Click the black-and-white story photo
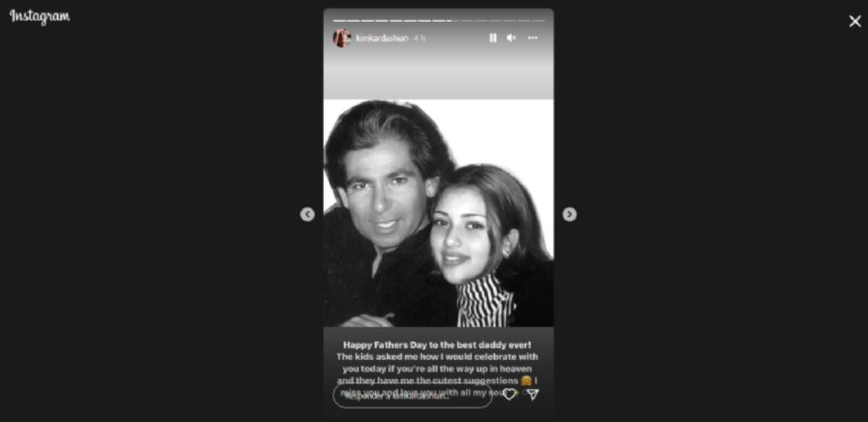 (438, 213)
